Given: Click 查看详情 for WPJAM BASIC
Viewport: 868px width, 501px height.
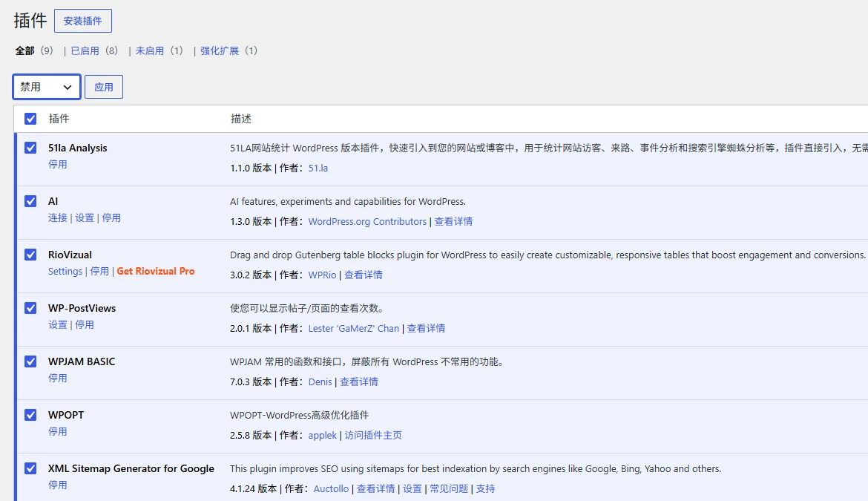Looking at the screenshot, I should coord(359,382).
